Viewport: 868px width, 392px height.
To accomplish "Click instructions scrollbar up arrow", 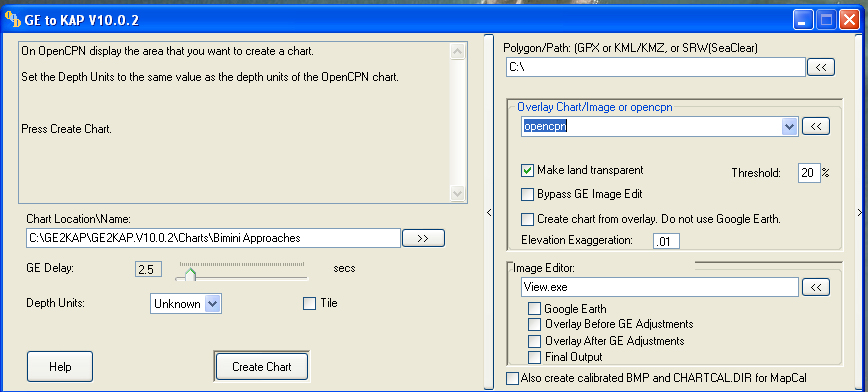I will click(458, 51).
